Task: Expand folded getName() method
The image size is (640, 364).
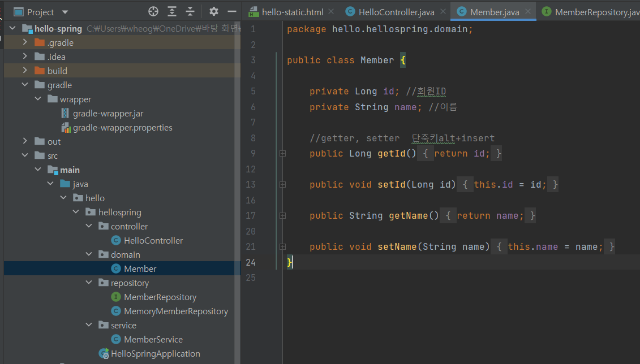Action: (x=282, y=215)
